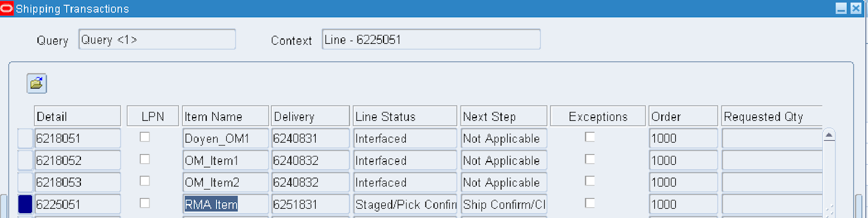Click the scroll up arrow on table scrollbar
The height and width of the screenshot is (218, 868).
tap(829, 136)
